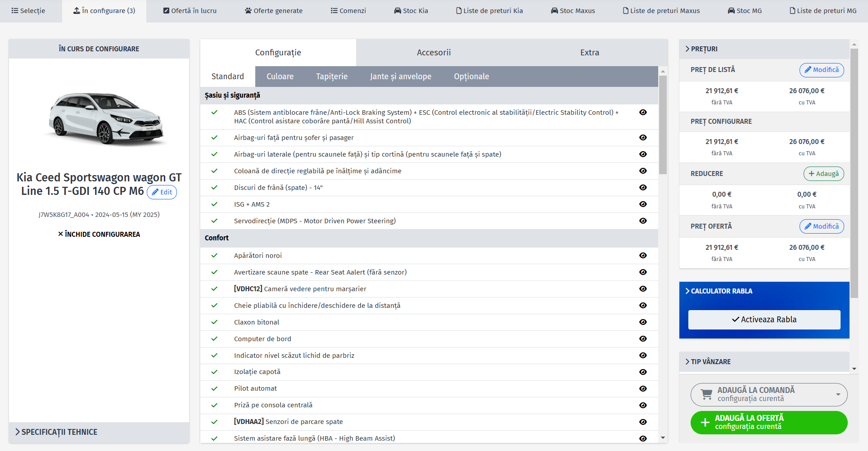Select the Jante și anvelope sub-tab
The width and height of the screenshot is (868, 451).
(401, 77)
